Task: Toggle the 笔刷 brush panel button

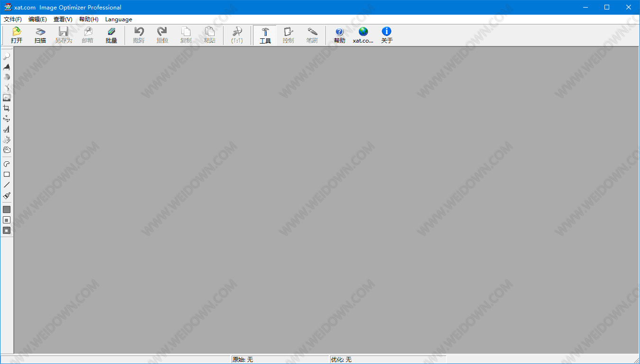Action: [x=312, y=36]
